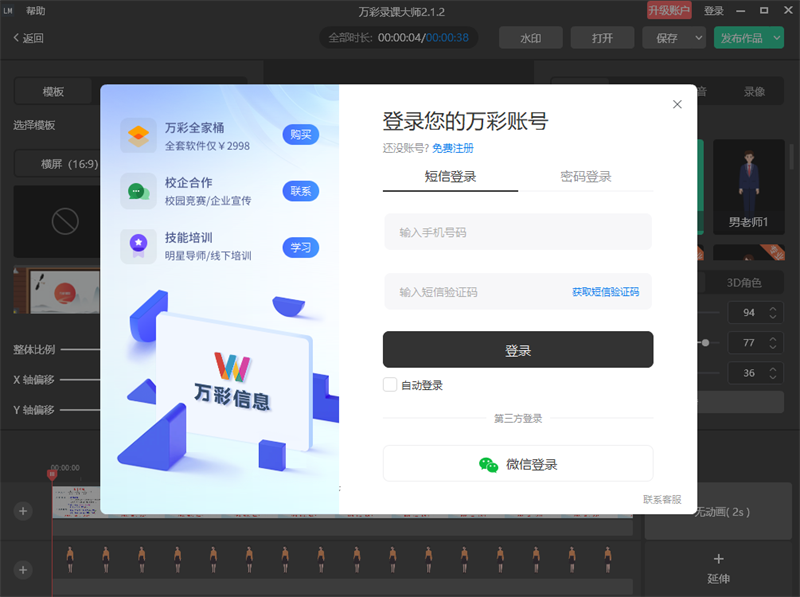This screenshot has width=800, height=597.
Task: Select the empty no-template thumbnail
Action: (x=57, y=221)
